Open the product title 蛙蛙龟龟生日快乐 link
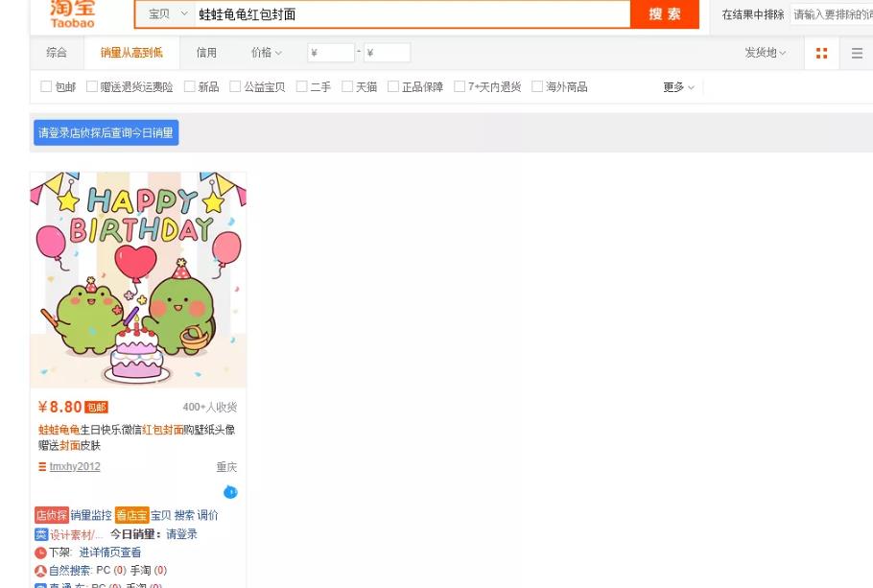873x588 pixels. (x=137, y=437)
